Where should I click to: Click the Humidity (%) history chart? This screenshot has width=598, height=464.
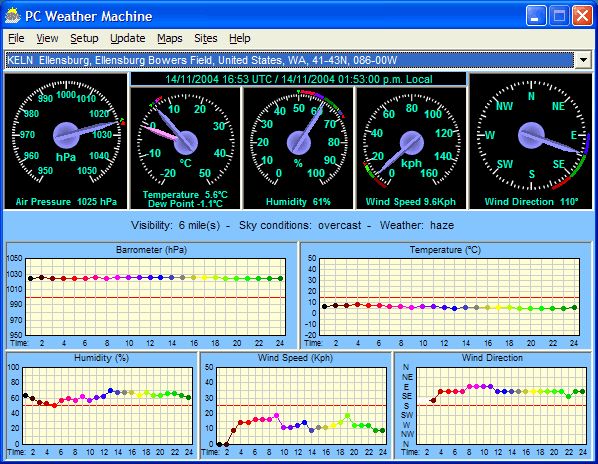point(101,405)
